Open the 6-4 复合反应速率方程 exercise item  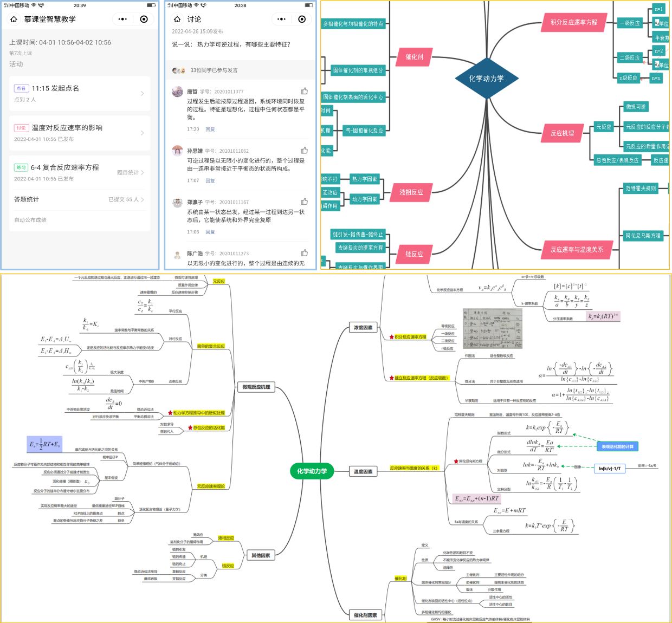(x=64, y=167)
